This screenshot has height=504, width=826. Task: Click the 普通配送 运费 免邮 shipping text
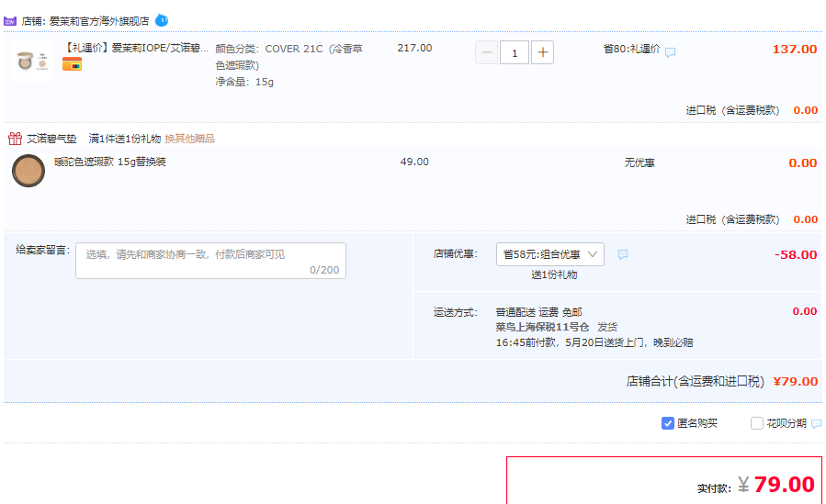(539, 312)
